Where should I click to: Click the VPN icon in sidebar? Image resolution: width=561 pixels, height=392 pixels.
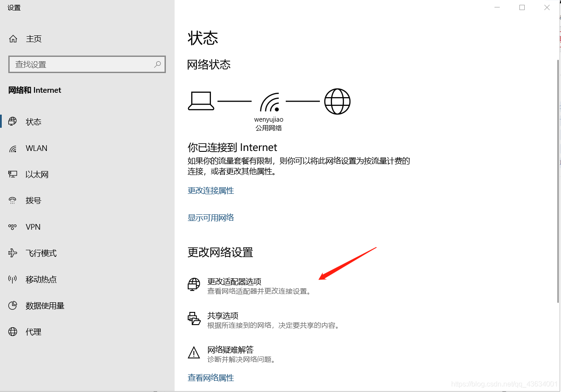click(x=13, y=227)
